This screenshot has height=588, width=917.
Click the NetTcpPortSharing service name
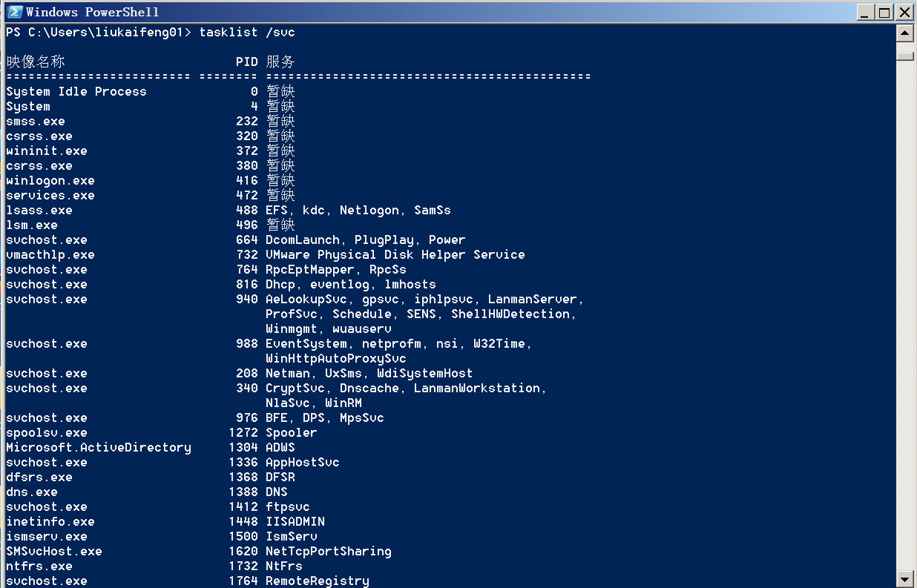[x=329, y=552]
